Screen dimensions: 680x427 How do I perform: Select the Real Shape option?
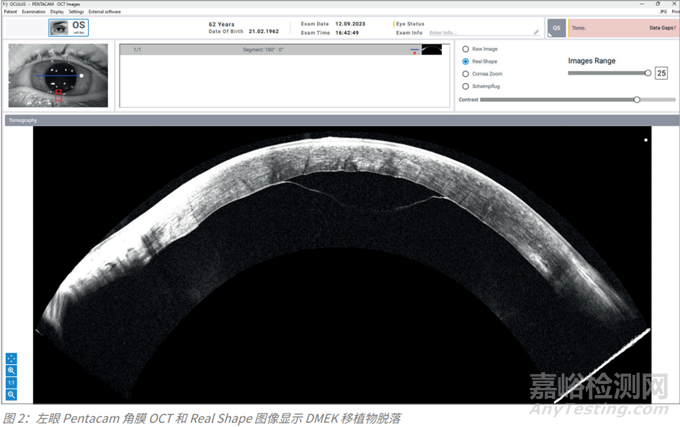pos(466,61)
